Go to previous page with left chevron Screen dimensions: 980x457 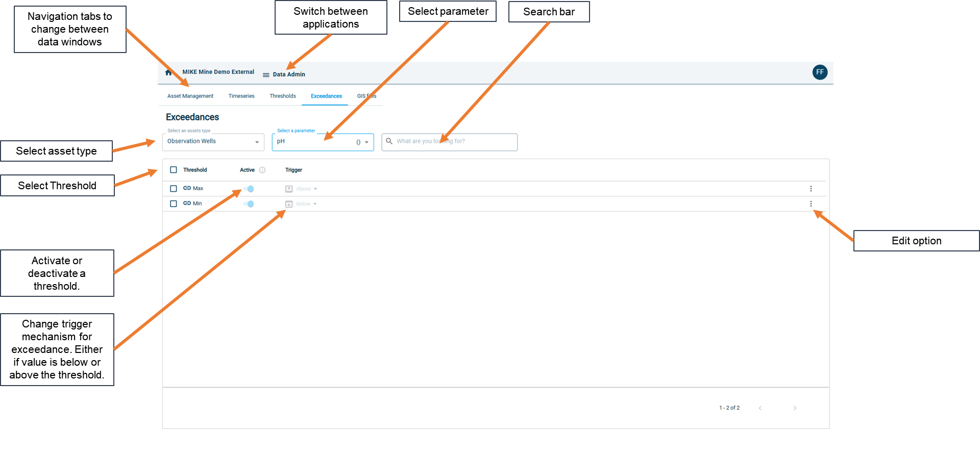pos(760,408)
